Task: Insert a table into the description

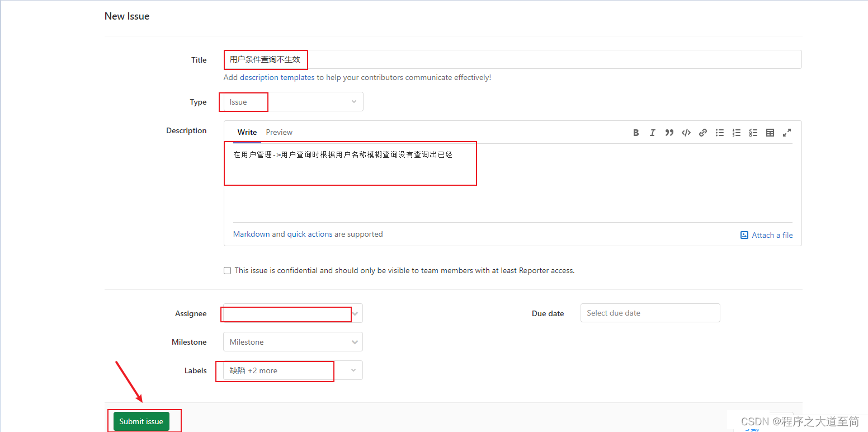Action: [770, 132]
